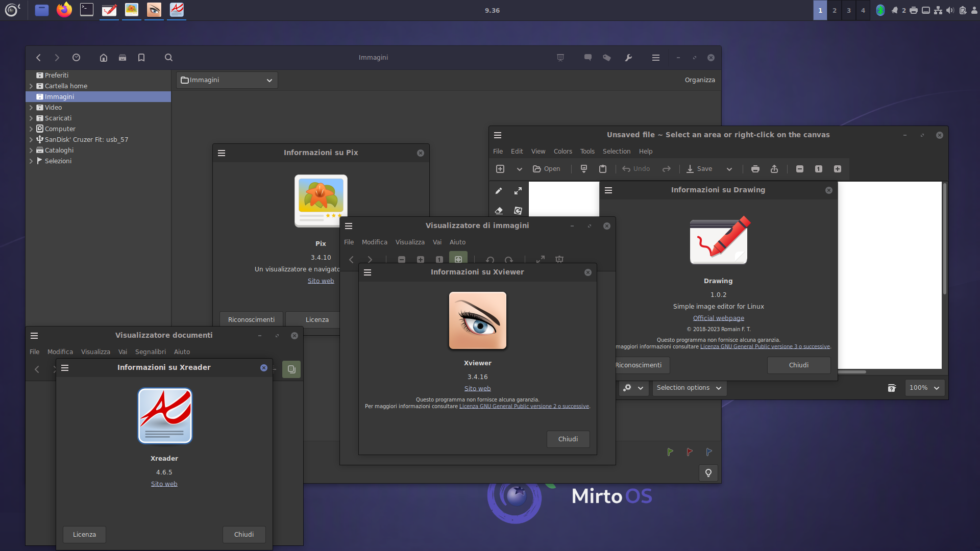Zoom in using Drawing toolbar plus icon
This screenshot has height=551, width=980.
pos(838,169)
